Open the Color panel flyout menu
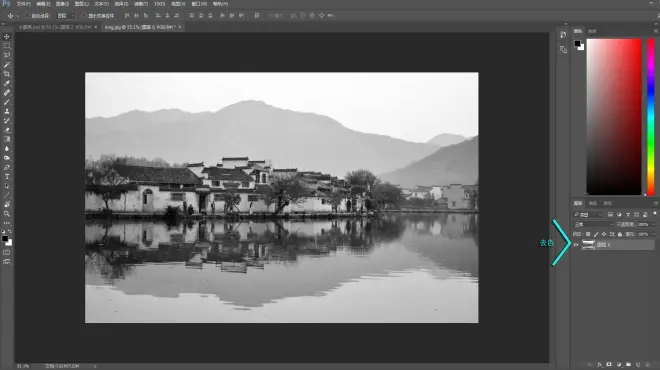Image resolution: width=660 pixels, height=370 pixels. coord(656,31)
